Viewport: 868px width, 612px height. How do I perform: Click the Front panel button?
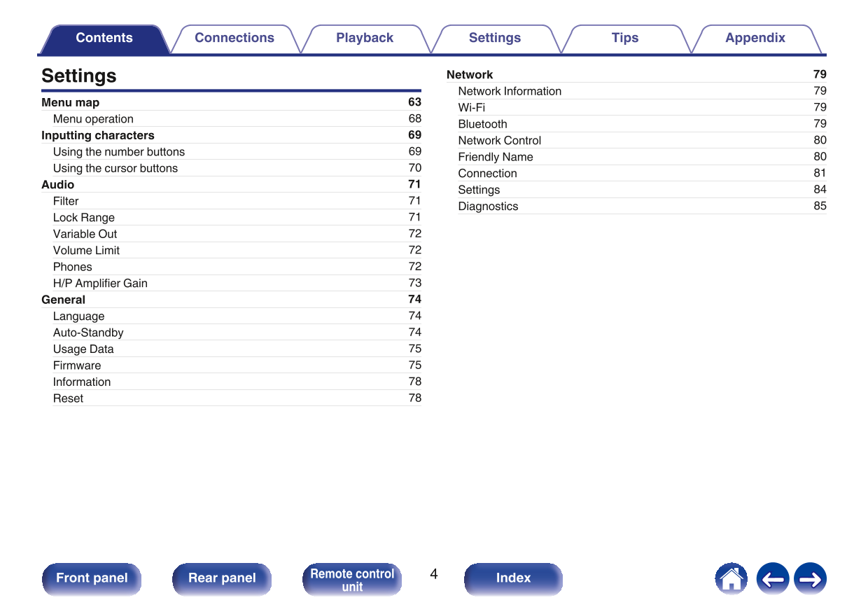tap(92, 578)
